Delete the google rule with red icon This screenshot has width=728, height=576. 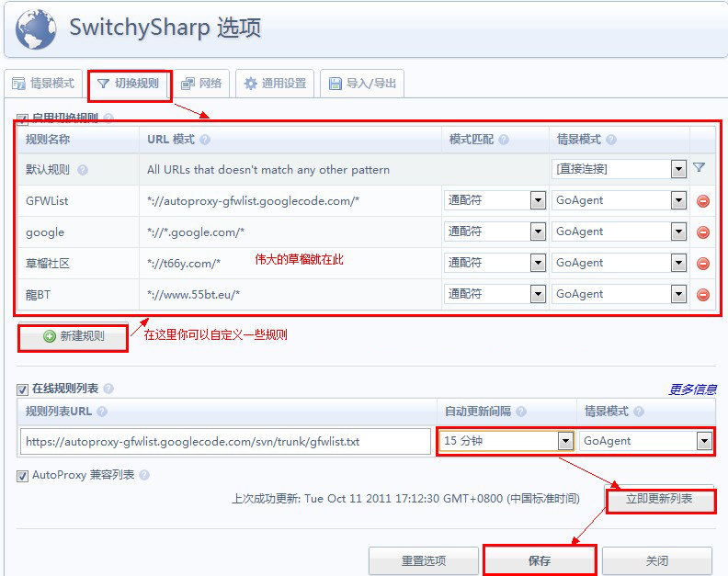(x=703, y=232)
